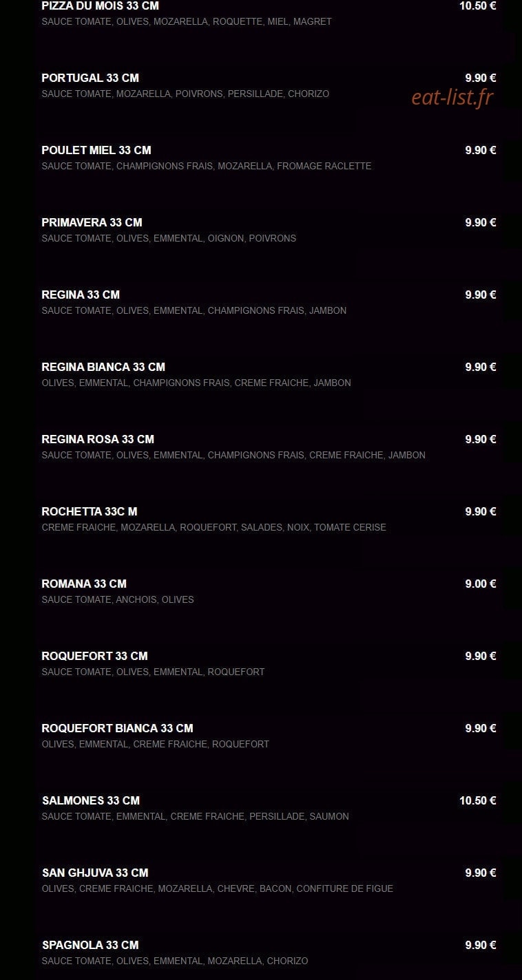Select the San Ghjuva 33 cm pizza

click(95, 873)
